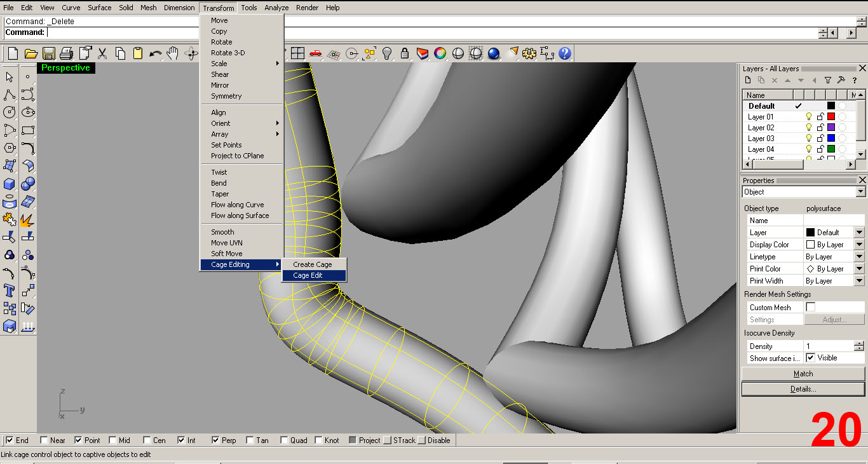Click the Open file folder icon
868x464 pixels.
coord(30,53)
